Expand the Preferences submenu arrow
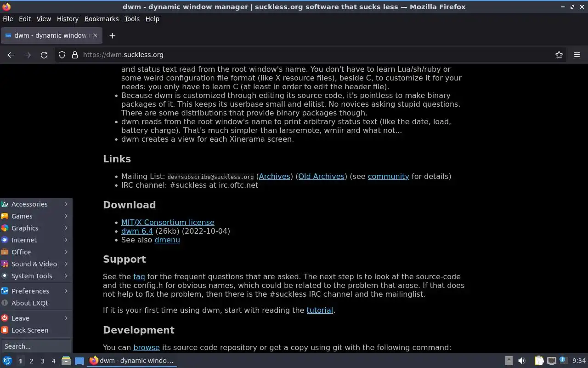This screenshot has width=588, height=368. coord(66,291)
